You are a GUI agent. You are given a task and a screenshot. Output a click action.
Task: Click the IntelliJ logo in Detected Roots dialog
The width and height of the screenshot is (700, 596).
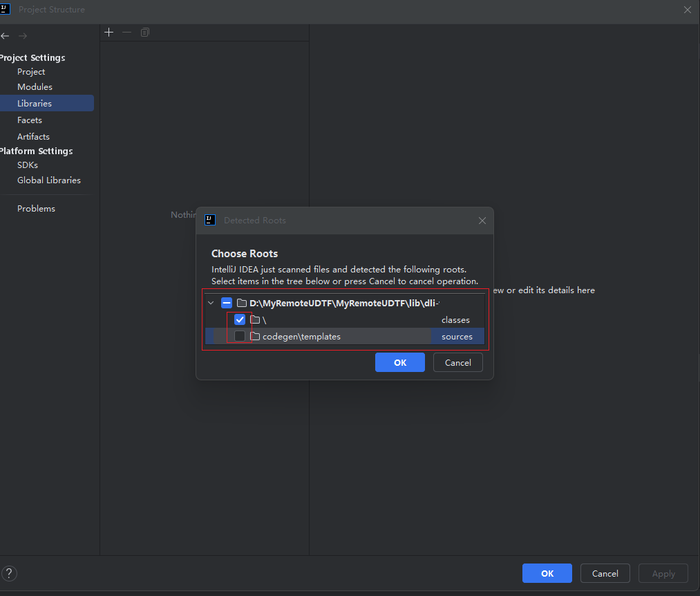pyautogui.click(x=210, y=221)
